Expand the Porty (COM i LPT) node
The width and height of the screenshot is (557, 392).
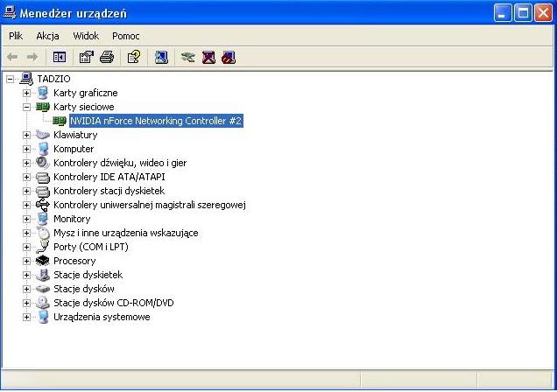click(x=26, y=247)
